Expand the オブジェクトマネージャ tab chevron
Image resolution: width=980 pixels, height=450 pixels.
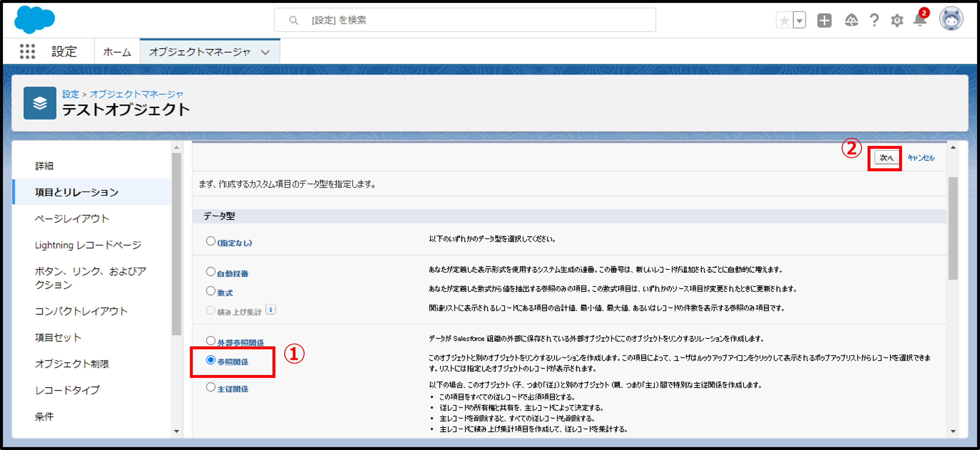[266, 52]
